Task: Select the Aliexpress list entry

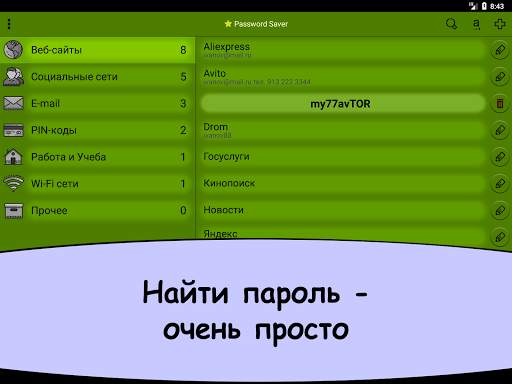Action: click(x=343, y=50)
